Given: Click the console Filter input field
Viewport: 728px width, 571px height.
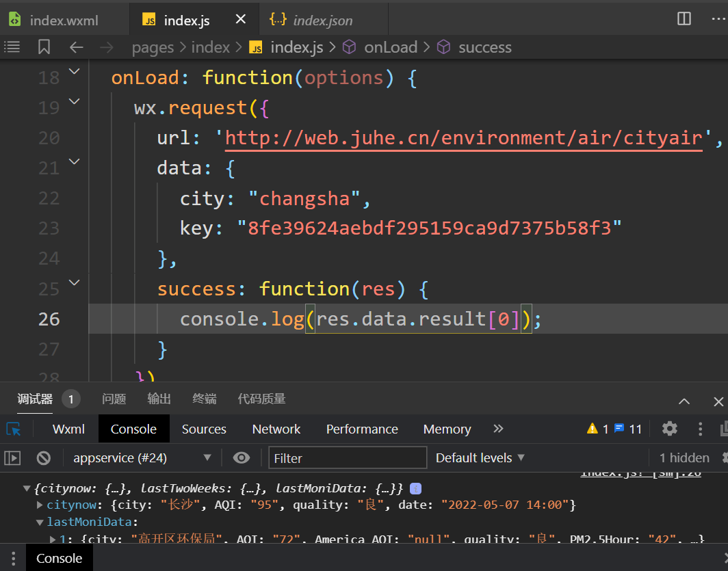Looking at the screenshot, I should [x=348, y=458].
